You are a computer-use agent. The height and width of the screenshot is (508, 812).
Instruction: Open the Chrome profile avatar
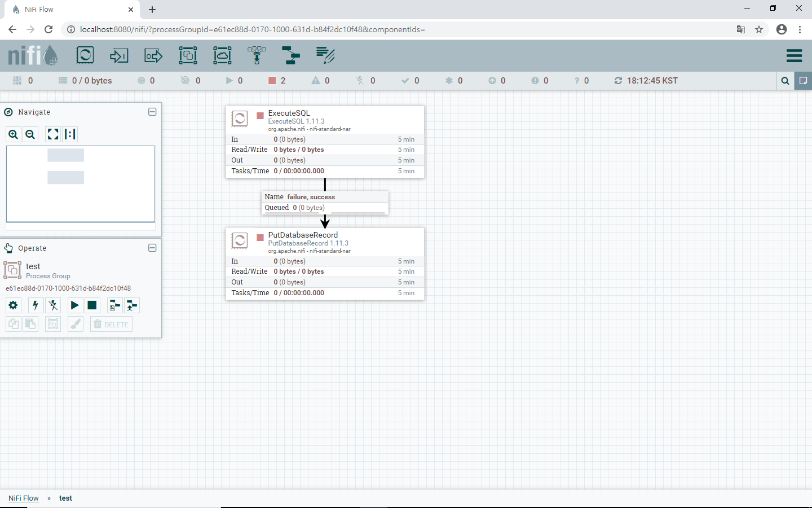click(x=782, y=29)
